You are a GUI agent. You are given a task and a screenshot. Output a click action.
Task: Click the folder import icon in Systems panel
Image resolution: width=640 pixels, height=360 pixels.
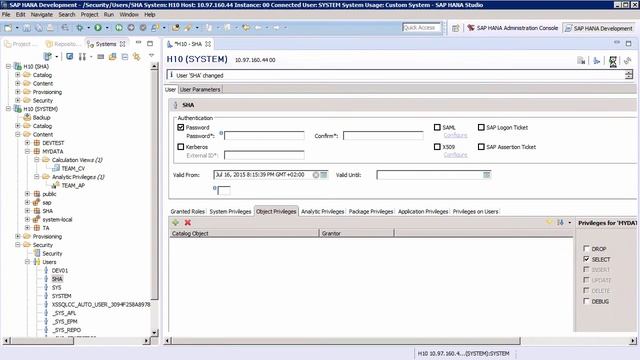(x=113, y=57)
